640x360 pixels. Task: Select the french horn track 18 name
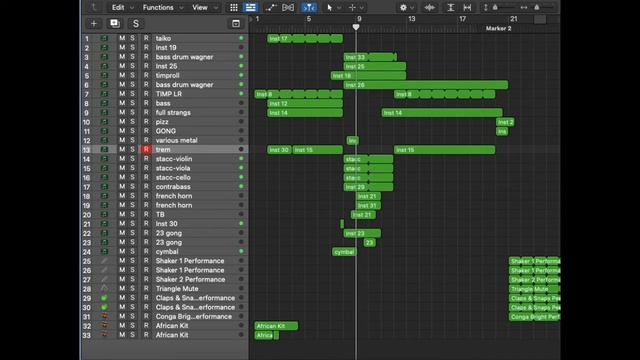tap(173, 196)
